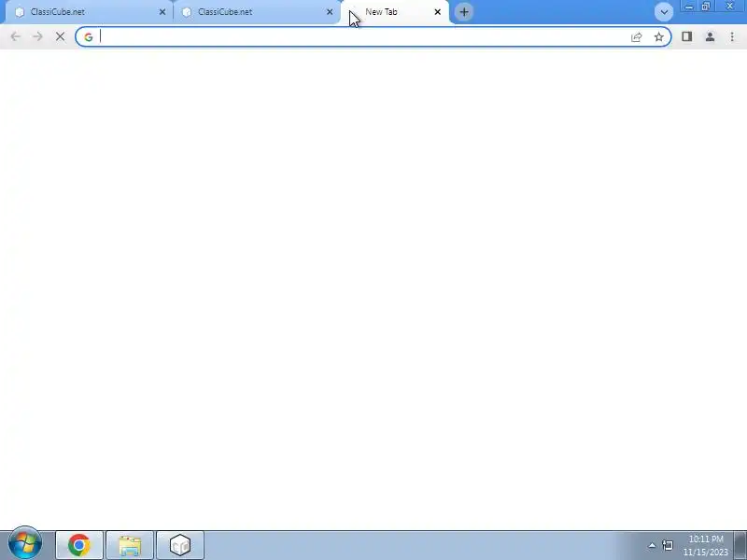The width and height of the screenshot is (747, 560).
Task: Close the first ClassiCube.net tab
Action: (162, 12)
